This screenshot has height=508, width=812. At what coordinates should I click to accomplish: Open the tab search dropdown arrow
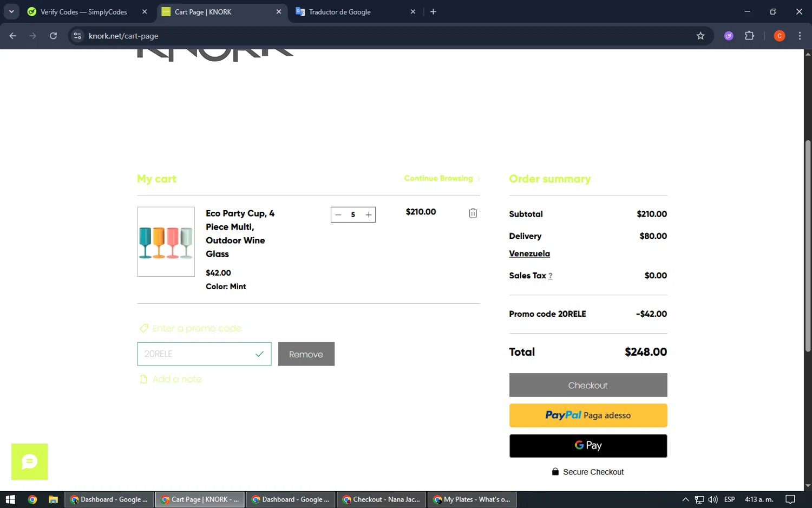coord(11,11)
